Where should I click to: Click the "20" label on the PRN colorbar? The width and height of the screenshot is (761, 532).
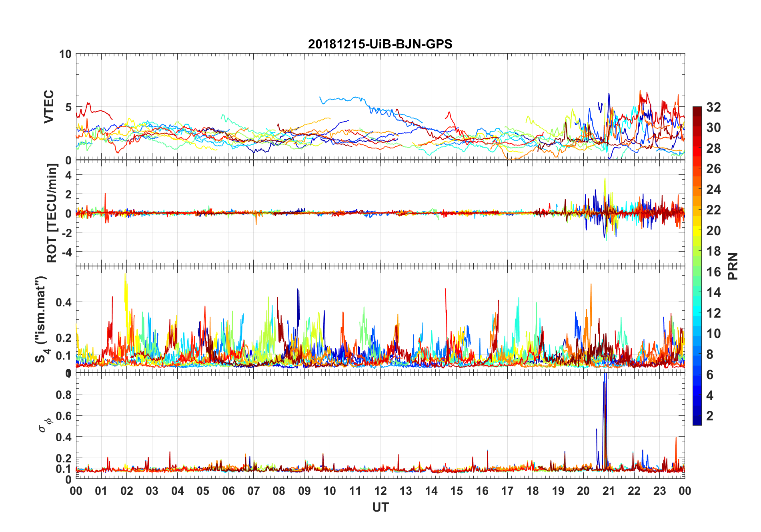pos(713,230)
